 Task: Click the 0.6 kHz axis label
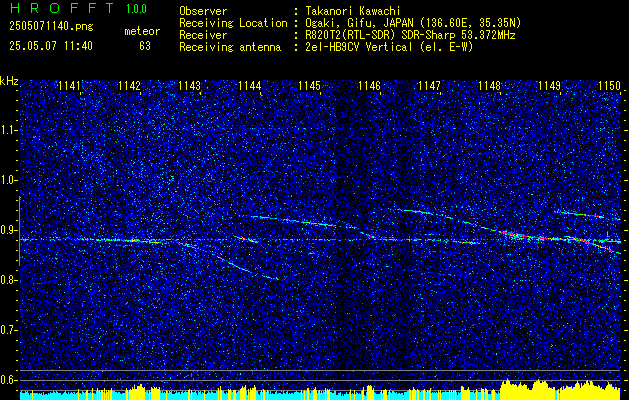[x=8, y=380]
